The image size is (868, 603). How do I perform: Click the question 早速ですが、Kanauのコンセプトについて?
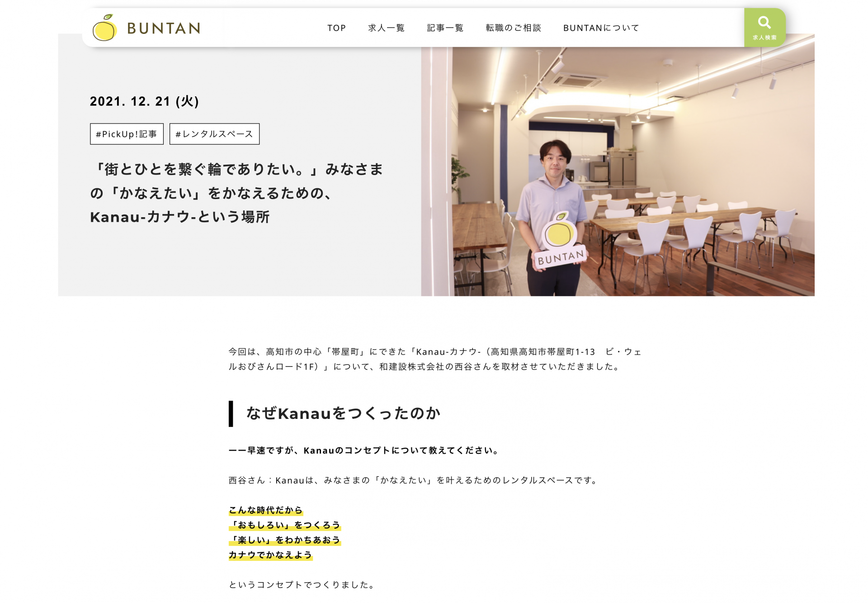[363, 451]
